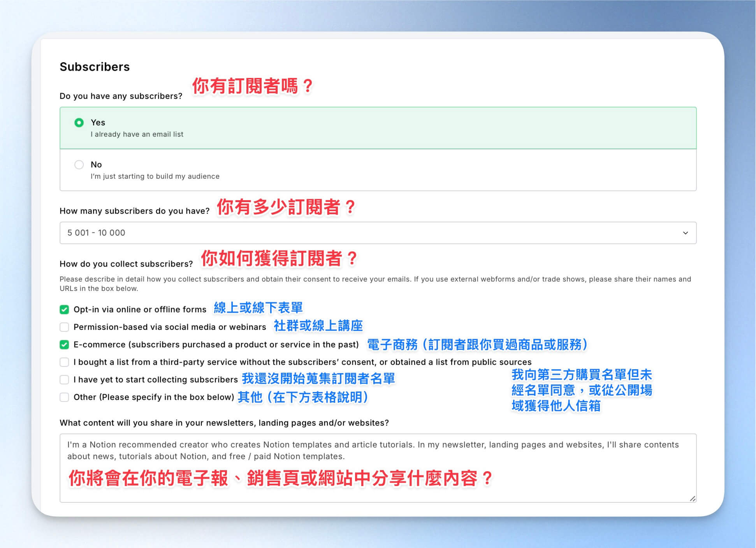Select the Yes radio button

pos(79,123)
